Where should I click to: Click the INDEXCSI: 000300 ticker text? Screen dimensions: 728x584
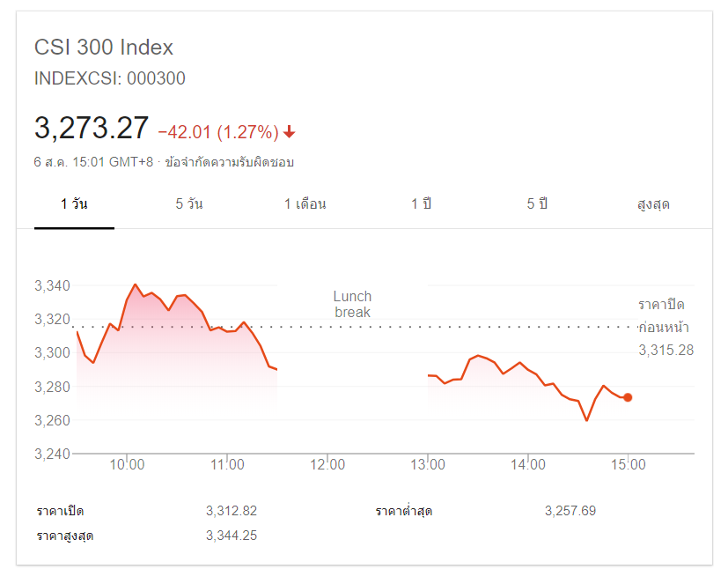110,78
